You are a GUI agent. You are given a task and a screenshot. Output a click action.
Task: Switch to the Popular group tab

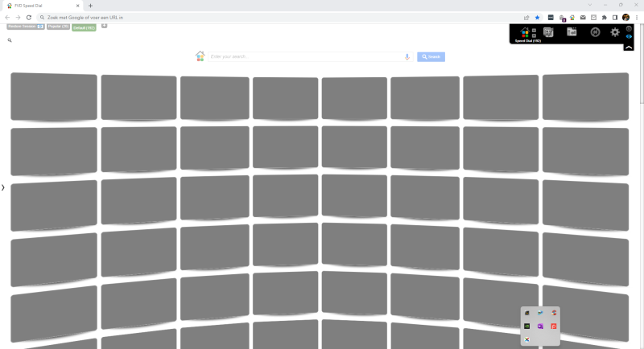tap(58, 27)
